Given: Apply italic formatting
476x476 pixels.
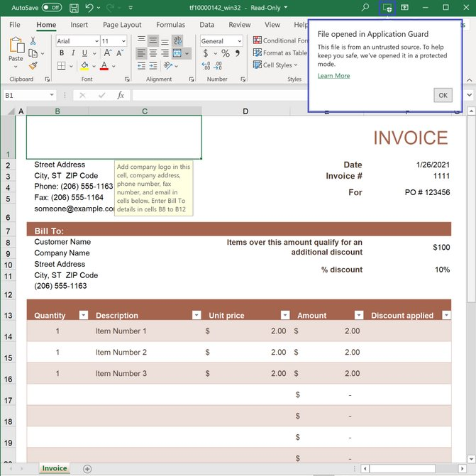Looking at the screenshot, I should pyautogui.click(x=73, y=53).
